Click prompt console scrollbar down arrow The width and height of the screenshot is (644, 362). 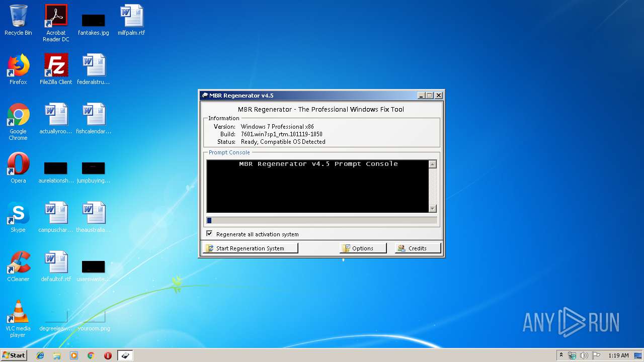433,209
